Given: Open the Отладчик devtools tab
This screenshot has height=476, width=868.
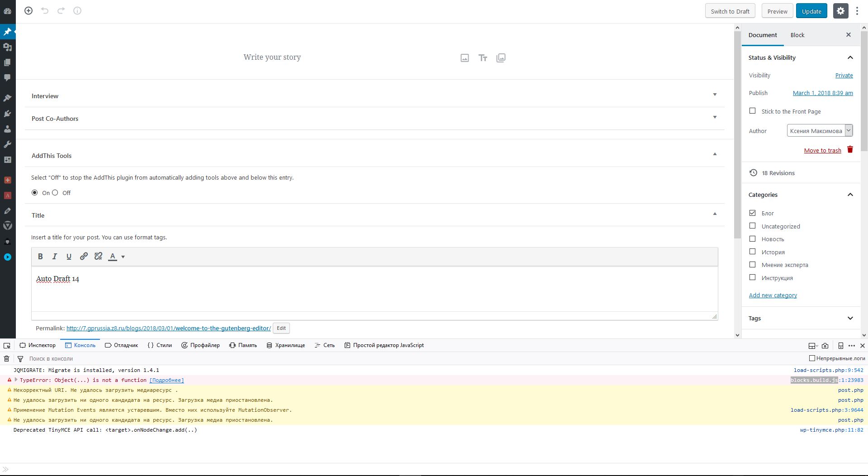Looking at the screenshot, I should 121,345.
